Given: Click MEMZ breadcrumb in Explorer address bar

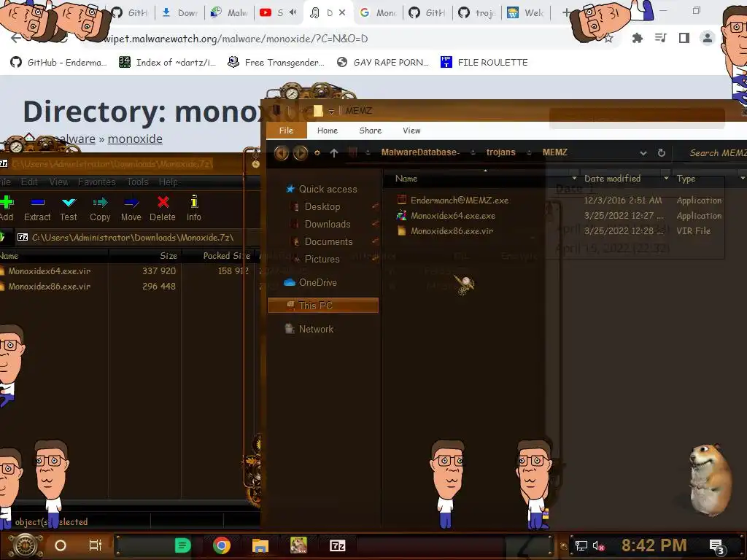Looking at the screenshot, I should point(555,152).
